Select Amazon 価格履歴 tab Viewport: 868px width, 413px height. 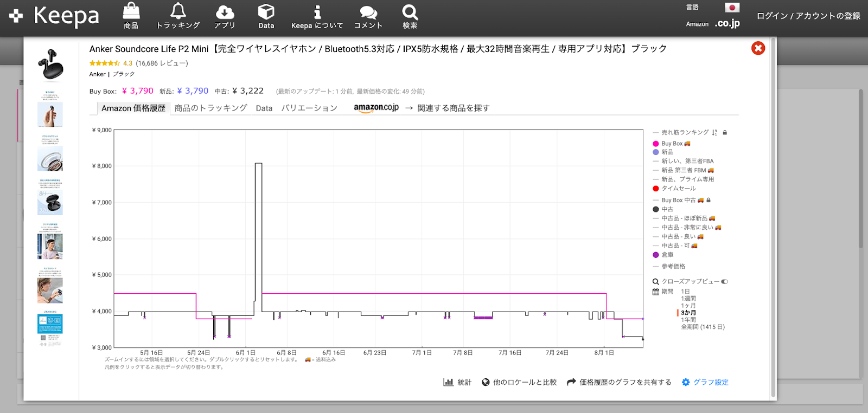click(133, 108)
